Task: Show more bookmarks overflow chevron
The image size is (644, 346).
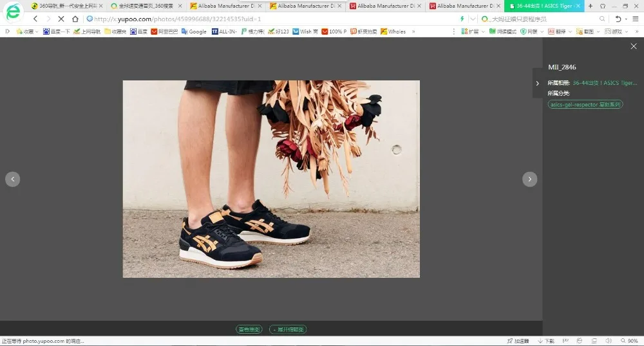Action: pyautogui.click(x=413, y=32)
